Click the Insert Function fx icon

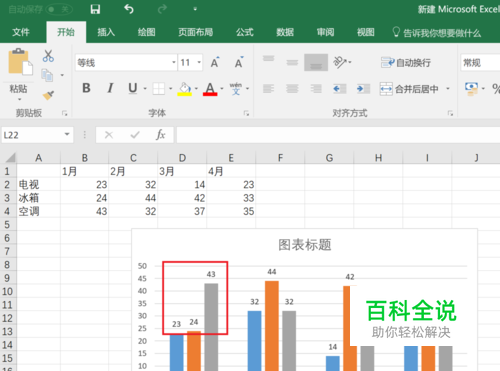(x=161, y=135)
